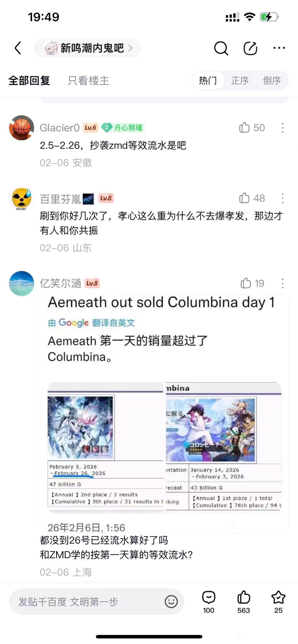Screen dimensions: 298x644
Task: Open options menu for 亿笑尔過's comment
Action: pos(282,284)
